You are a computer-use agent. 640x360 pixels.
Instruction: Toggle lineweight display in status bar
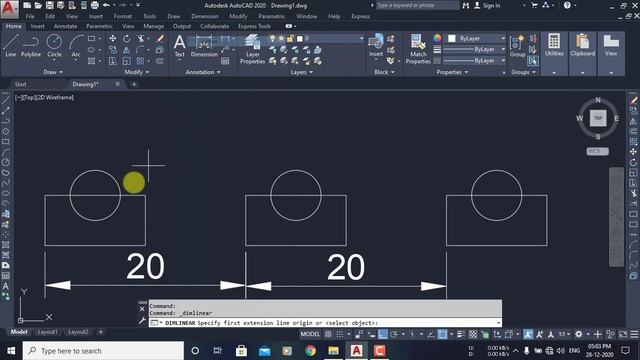pos(461,334)
